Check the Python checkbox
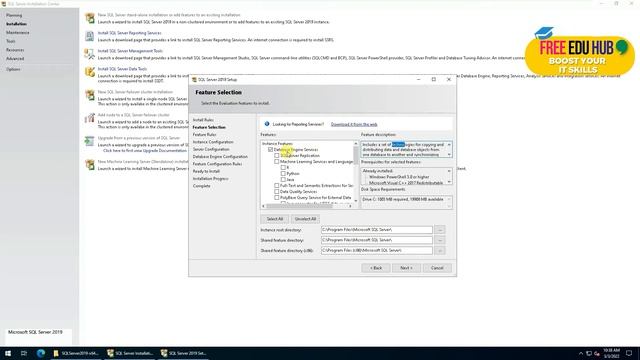This screenshot has width=640, height=360. (x=283, y=173)
